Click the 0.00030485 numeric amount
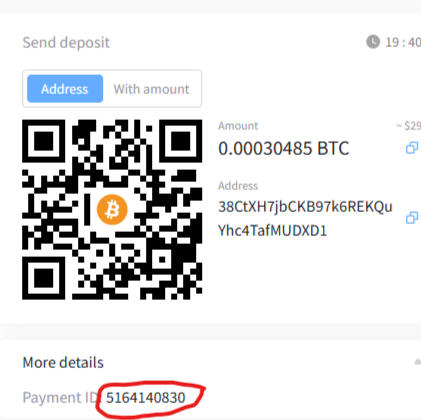 point(265,148)
